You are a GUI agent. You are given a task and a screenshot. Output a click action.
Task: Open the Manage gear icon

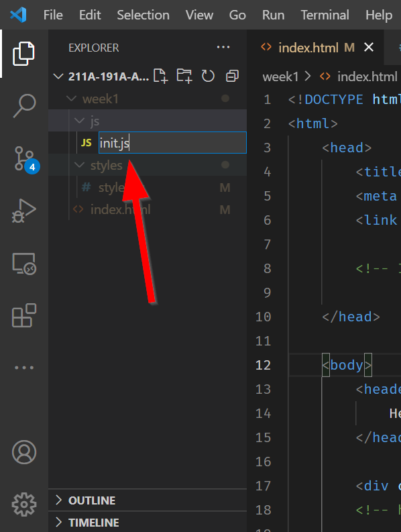[24, 504]
